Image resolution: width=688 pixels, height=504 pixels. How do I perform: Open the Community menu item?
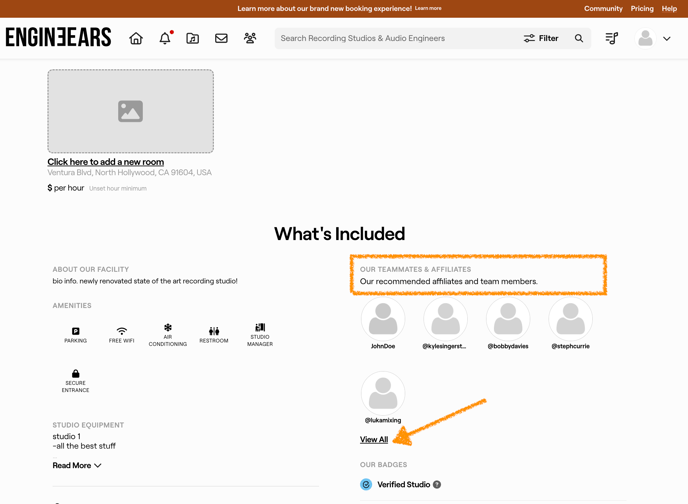(x=603, y=8)
